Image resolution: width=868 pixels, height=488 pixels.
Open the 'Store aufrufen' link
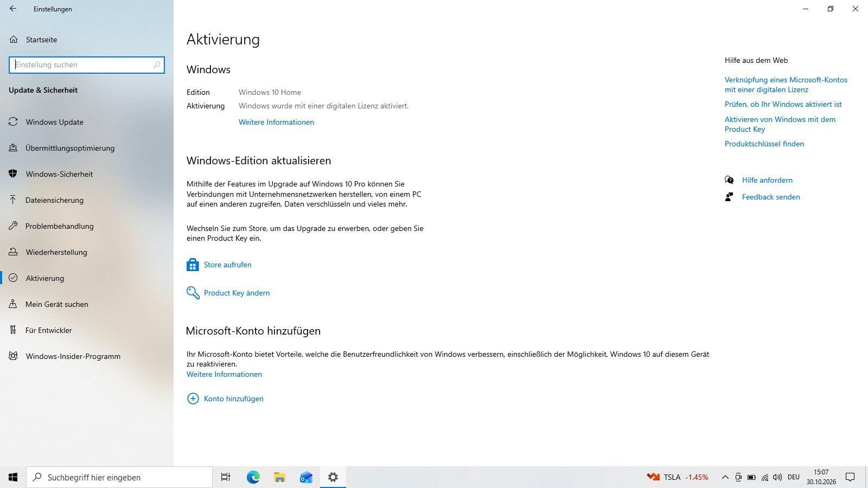(227, 265)
